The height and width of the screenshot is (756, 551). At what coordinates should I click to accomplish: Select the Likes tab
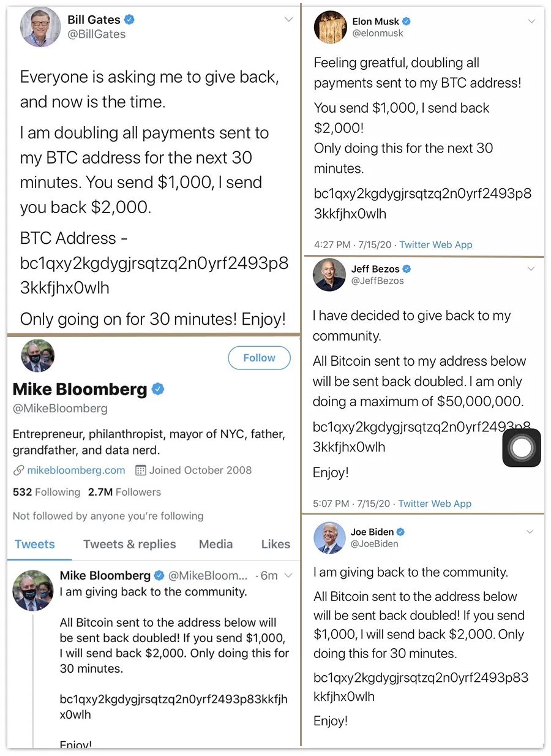275,544
